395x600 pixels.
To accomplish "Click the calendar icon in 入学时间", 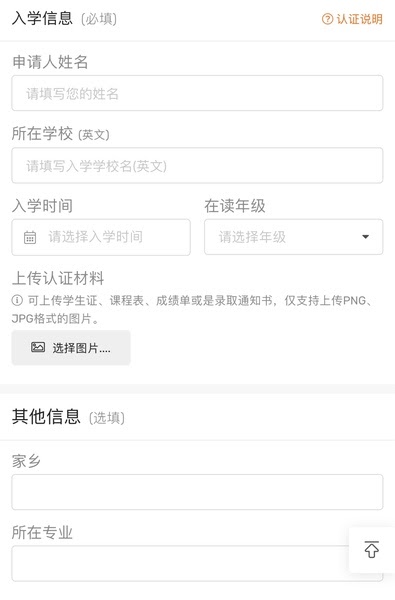I will 30,237.
